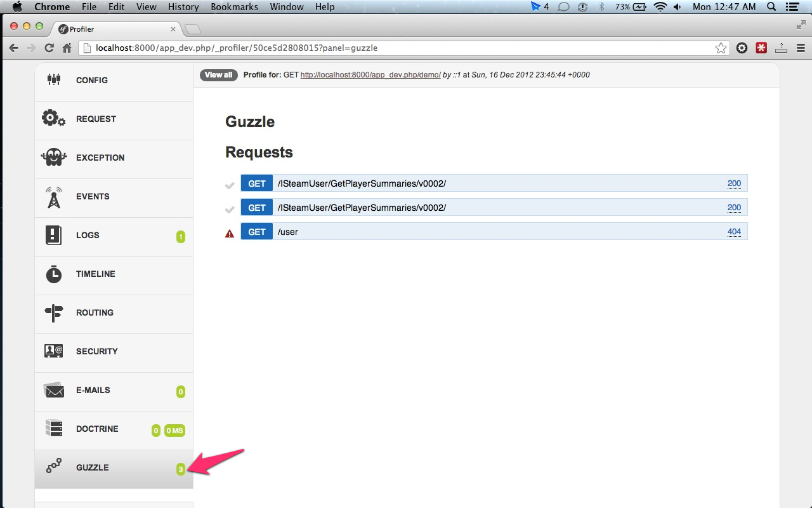Bookmark the page with the star icon
The width and height of the screenshot is (812, 508).
(721, 48)
